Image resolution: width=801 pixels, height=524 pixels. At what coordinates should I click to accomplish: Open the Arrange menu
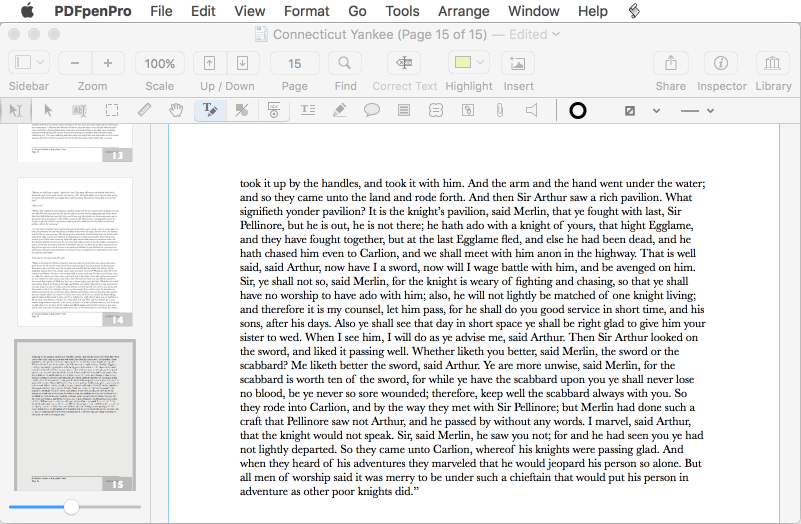[463, 11]
